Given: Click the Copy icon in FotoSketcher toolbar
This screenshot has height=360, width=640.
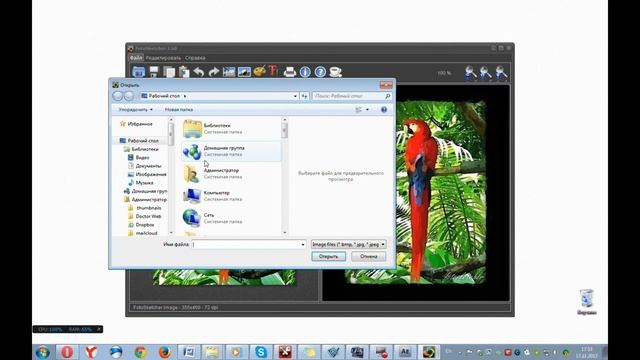Looking at the screenshot, I should pos(169,72).
